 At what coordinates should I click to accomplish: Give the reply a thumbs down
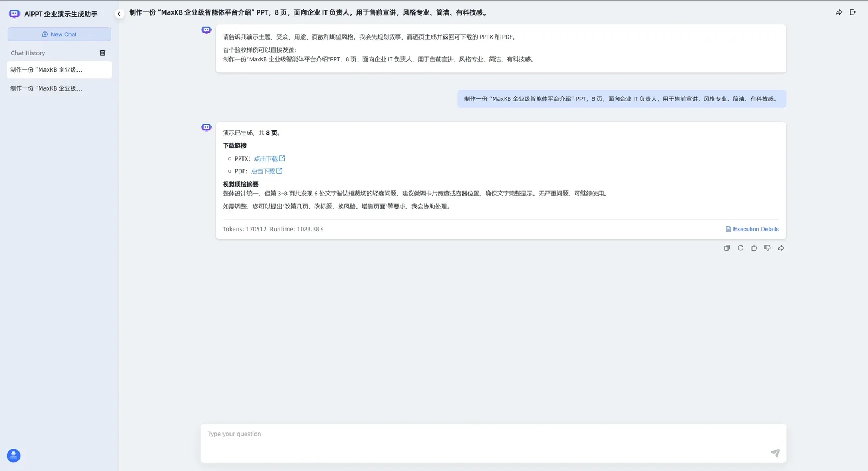tap(768, 248)
